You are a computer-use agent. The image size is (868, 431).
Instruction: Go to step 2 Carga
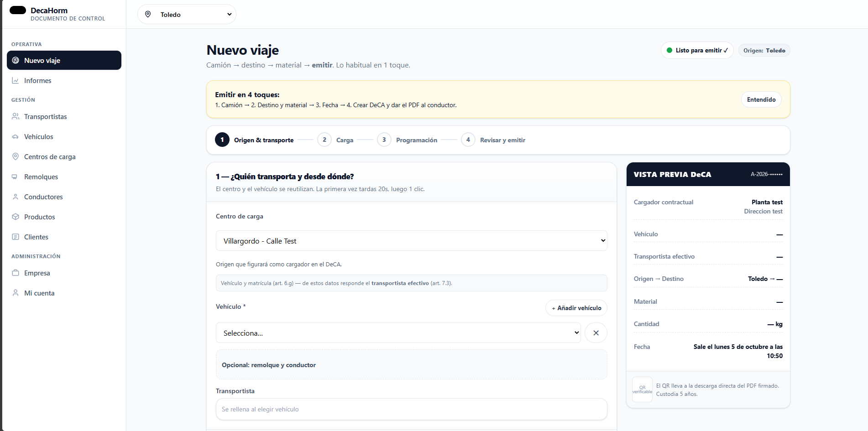pos(336,140)
